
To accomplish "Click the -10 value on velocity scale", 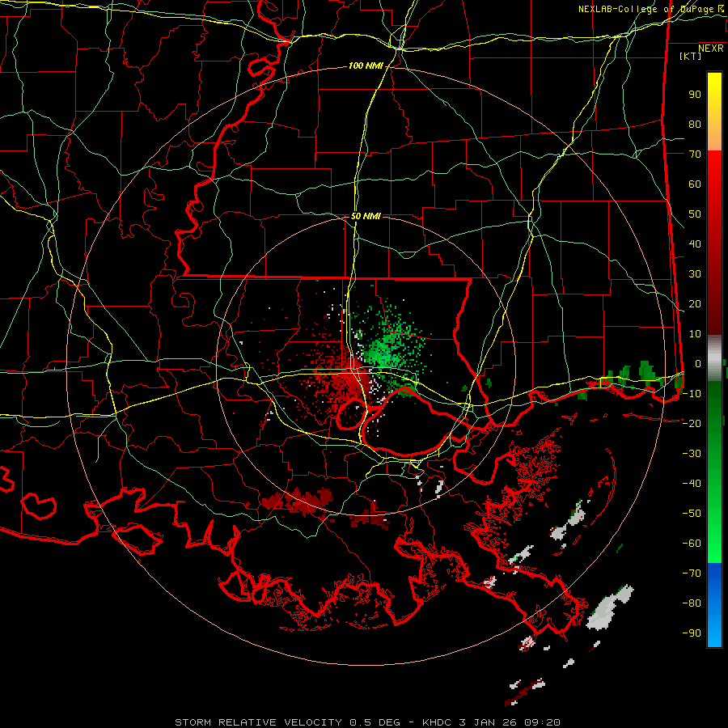I will (692, 394).
